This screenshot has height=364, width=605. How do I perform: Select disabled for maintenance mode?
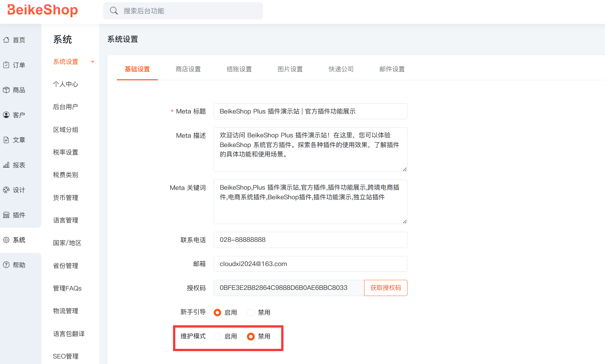(x=251, y=337)
